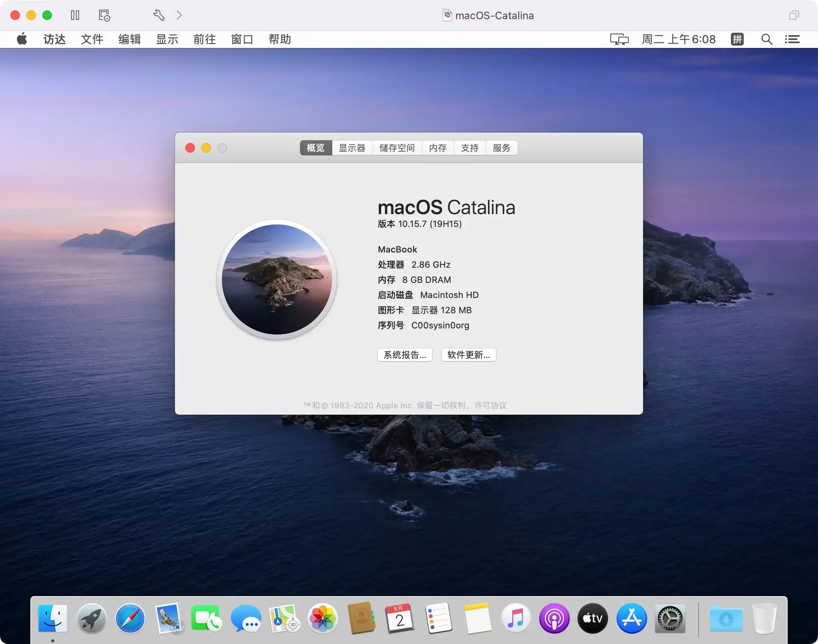The image size is (818, 644).
Task: Click the 处理器 2.86 GHz text
Action: coord(414,264)
